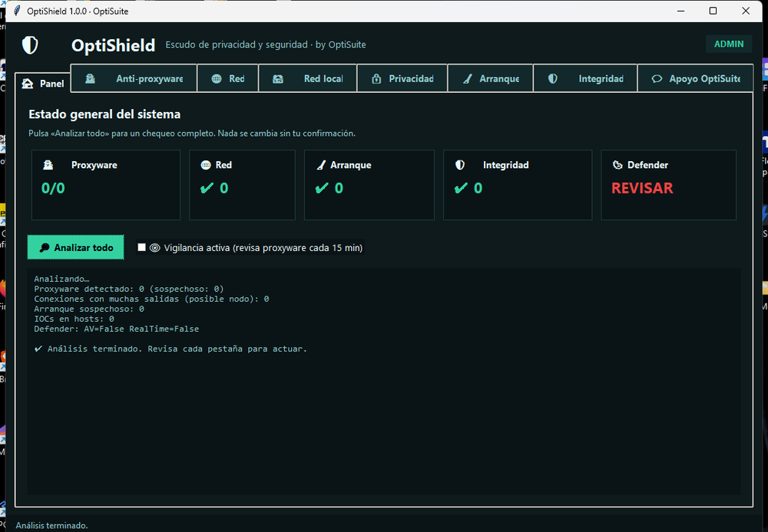Click the rocket icon in Arranque card
Screen dimensions: 768x532
coord(321,165)
